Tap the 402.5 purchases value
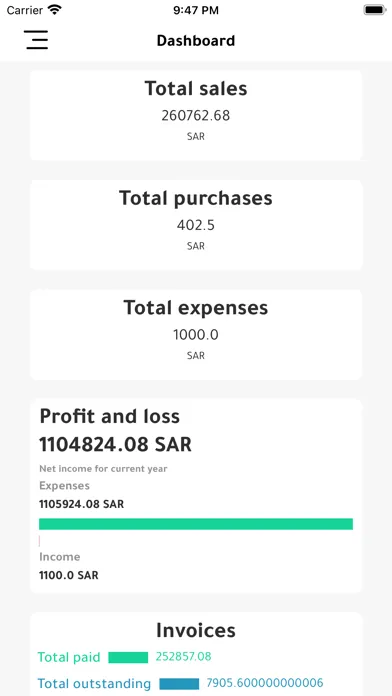Image resolution: width=392 pixels, height=696 pixels. click(x=196, y=225)
